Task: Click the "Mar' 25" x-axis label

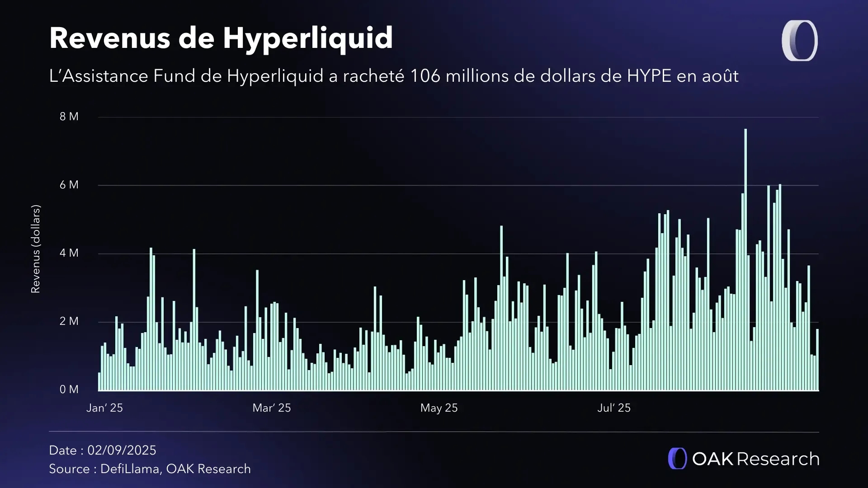Action: (272, 408)
